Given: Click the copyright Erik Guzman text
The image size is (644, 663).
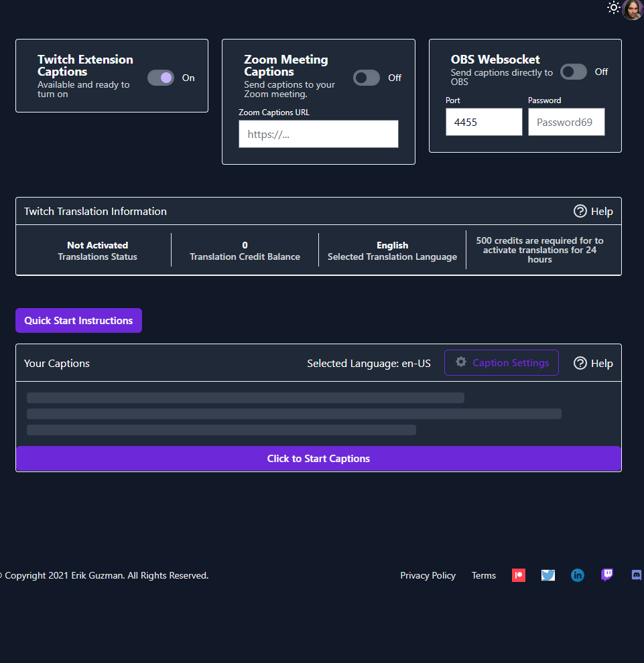Looking at the screenshot, I should (x=105, y=575).
